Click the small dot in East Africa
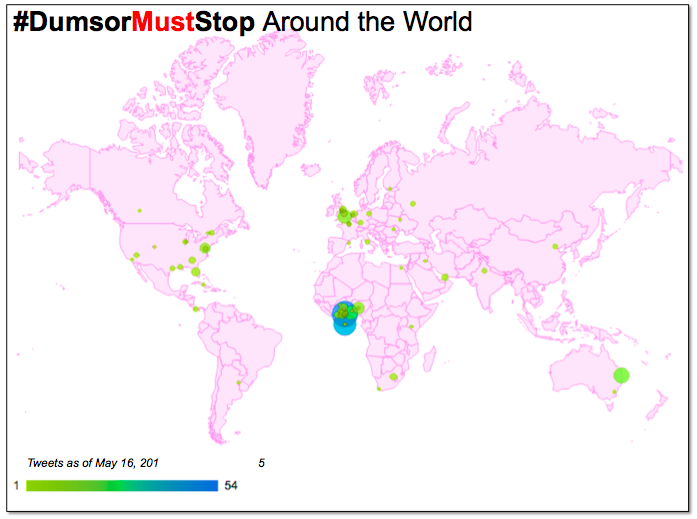The width and height of the screenshot is (698, 519). tap(411, 327)
